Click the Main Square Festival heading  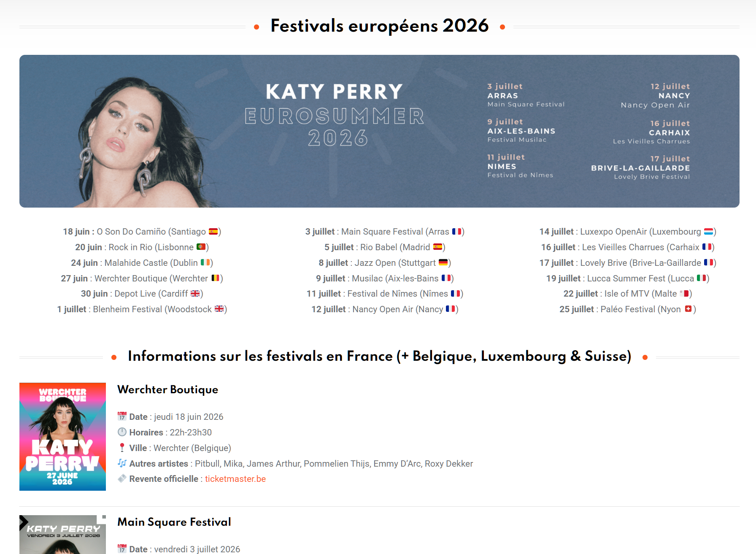[x=174, y=522]
